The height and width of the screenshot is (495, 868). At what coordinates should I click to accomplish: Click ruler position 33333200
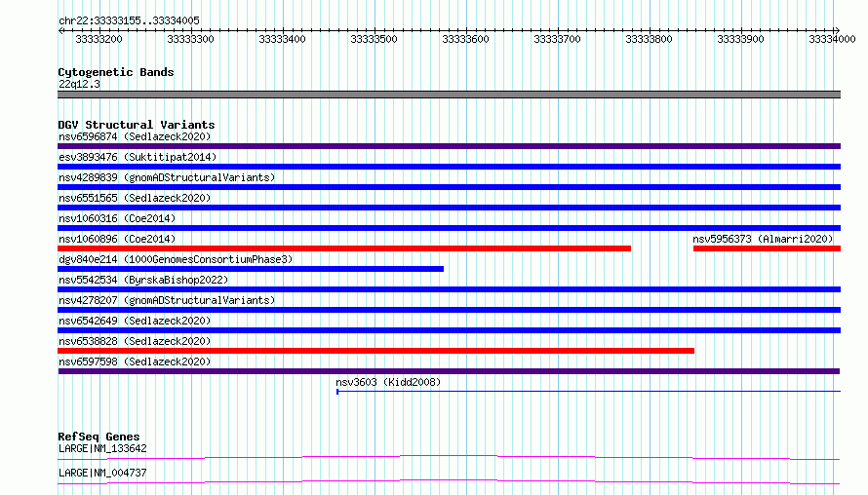click(99, 39)
